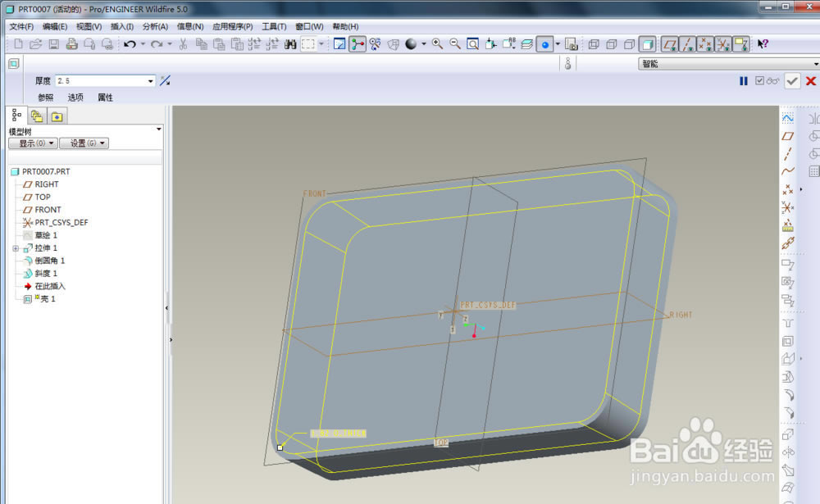Screen dimensions: 820x504
Task: Open the 插入(I) menu
Action: [122, 27]
